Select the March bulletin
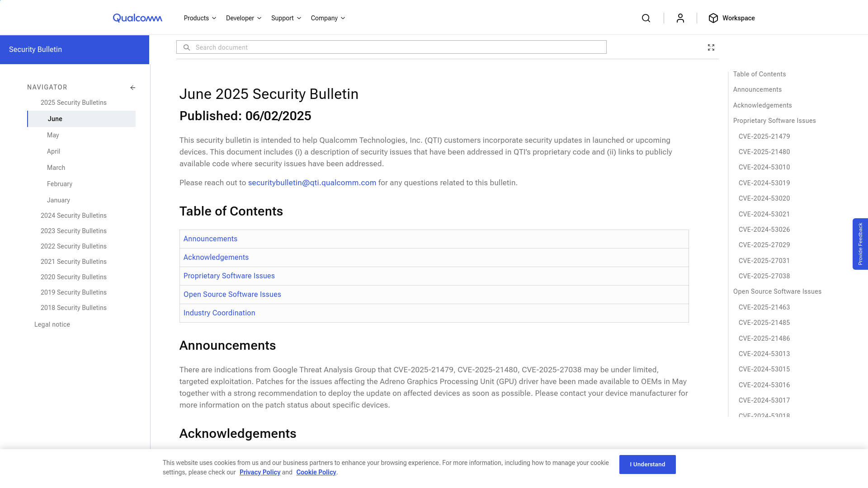 pyautogui.click(x=56, y=168)
